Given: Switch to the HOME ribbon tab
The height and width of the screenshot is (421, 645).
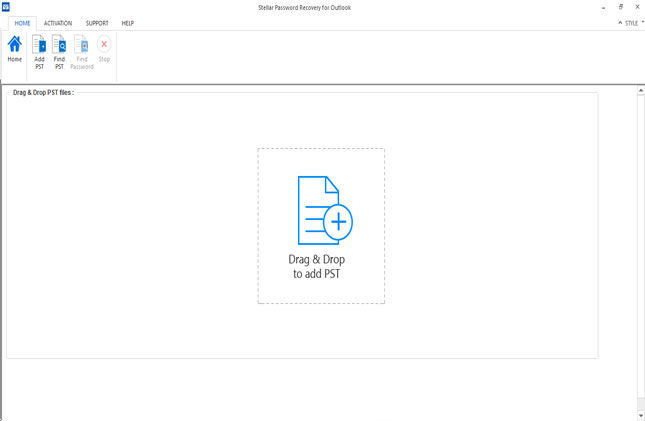Looking at the screenshot, I should [22, 23].
